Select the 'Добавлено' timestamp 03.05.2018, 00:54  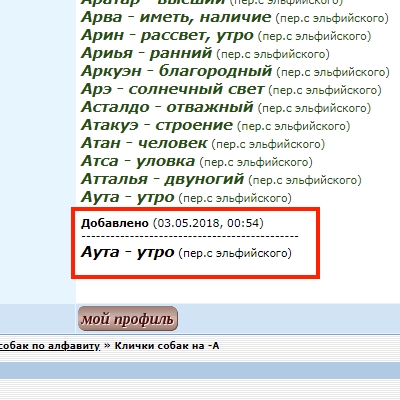pyautogui.click(x=208, y=223)
